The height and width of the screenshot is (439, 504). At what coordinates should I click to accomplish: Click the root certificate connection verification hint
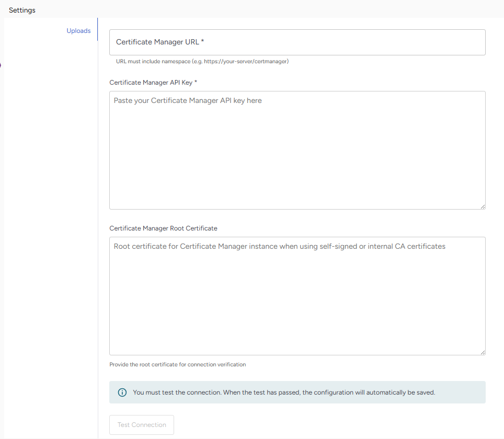coord(177,364)
